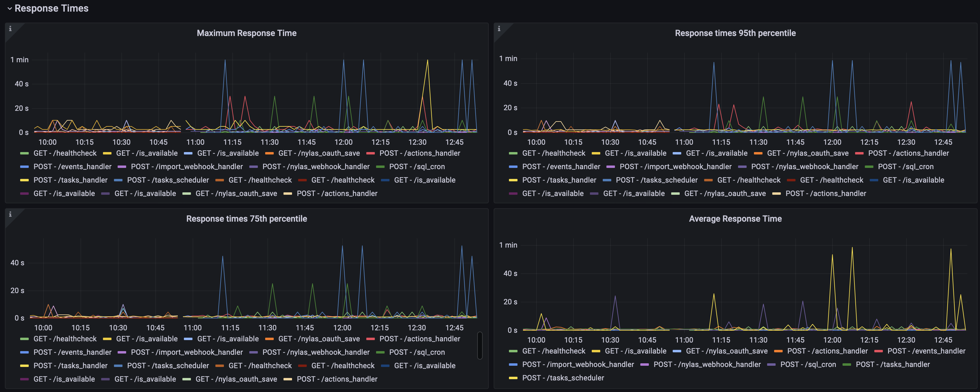This screenshot has width=980, height=392.
Task: Toggle POST - /events_handler in Average Response Time legend
Action: pyautogui.click(x=926, y=351)
